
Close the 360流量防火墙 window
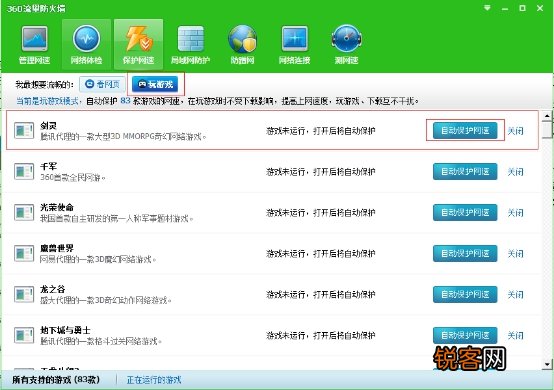pos(540,8)
